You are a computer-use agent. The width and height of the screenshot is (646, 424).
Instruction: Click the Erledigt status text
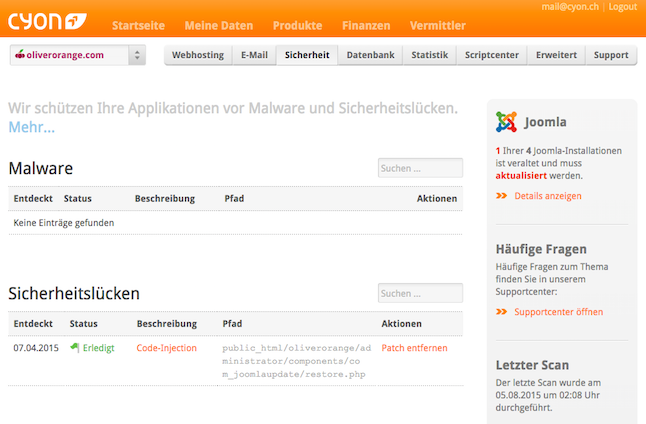98,348
